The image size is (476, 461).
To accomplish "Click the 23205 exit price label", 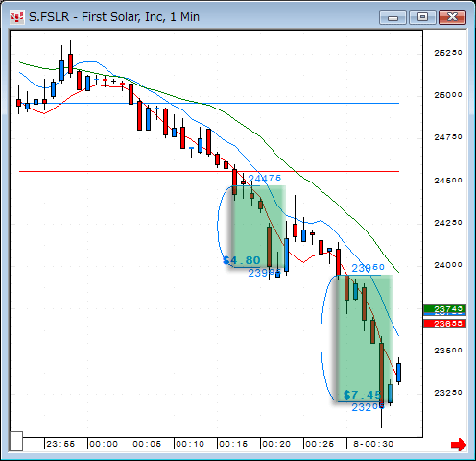I will point(368,407).
